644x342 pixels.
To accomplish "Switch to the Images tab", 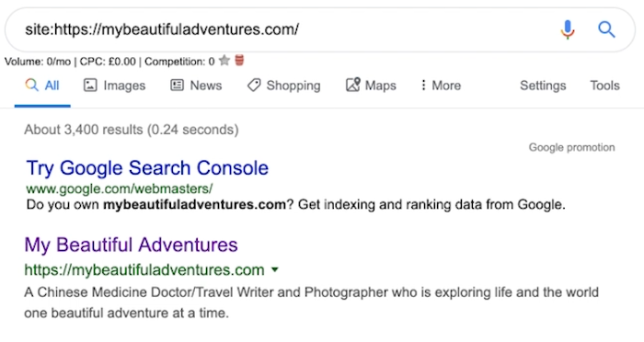I will click(115, 85).
